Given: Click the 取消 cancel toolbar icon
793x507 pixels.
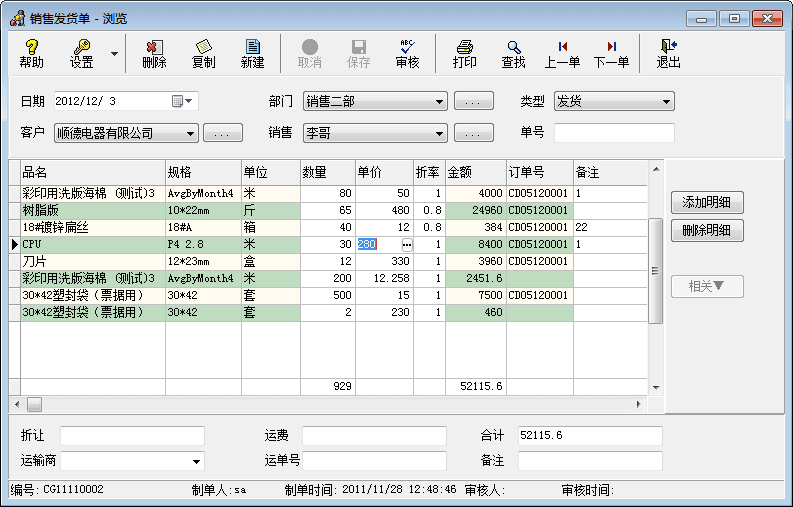Looking at the screenshot, I should click(x=310, y=54).
